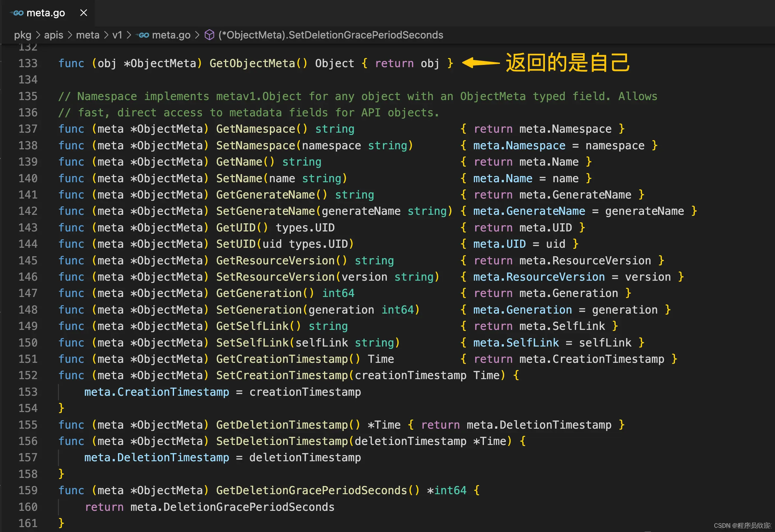The height and width of the screenshot is (532, 775).
Task: Open the v1 breadcrumb segment
Action: [117, 35]
